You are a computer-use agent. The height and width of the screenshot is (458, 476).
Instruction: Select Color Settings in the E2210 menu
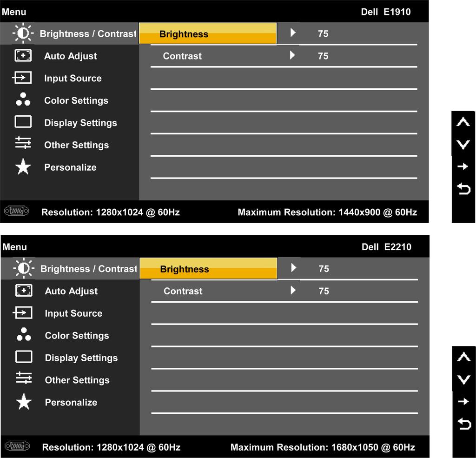point(77,335)
